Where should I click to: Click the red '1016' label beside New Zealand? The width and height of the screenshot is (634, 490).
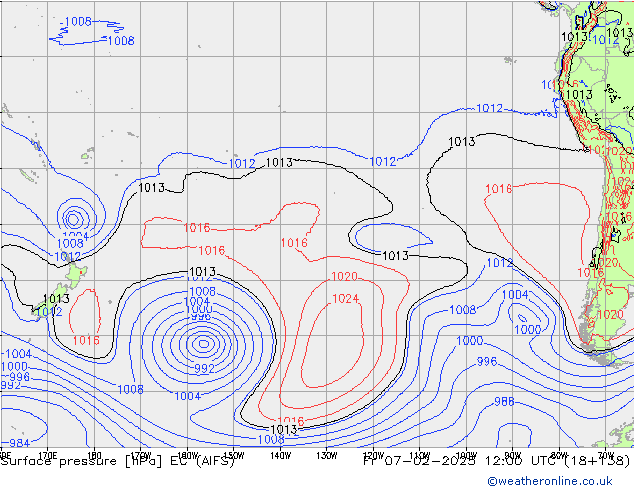[x=86, y=340]
